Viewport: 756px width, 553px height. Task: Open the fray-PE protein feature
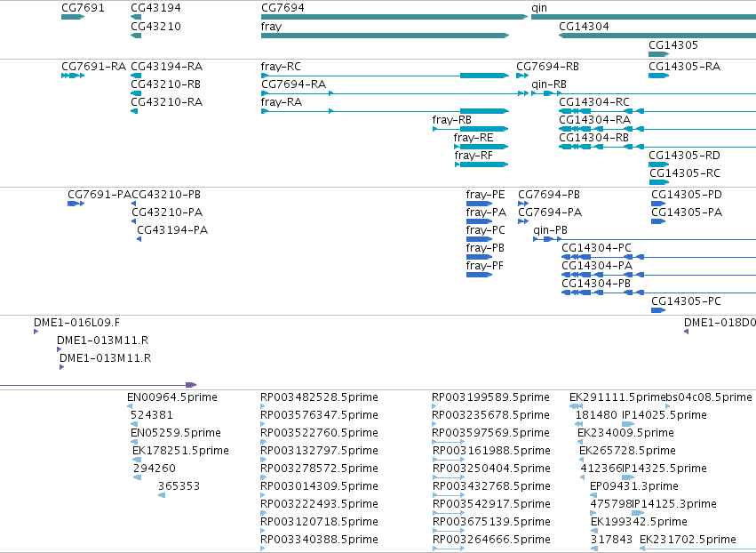click(x=479, y=204)
